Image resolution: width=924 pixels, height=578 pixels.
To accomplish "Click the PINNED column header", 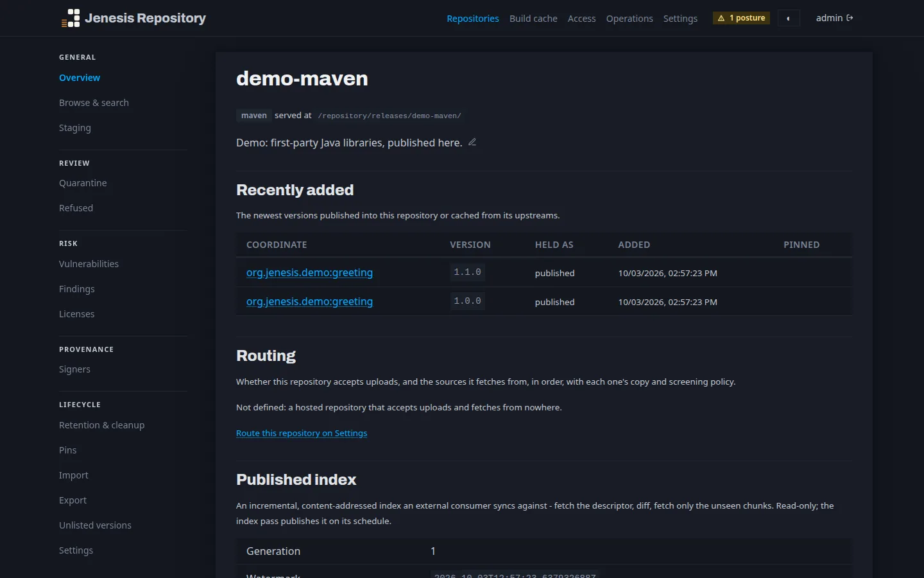I will [x=801, y=245].
